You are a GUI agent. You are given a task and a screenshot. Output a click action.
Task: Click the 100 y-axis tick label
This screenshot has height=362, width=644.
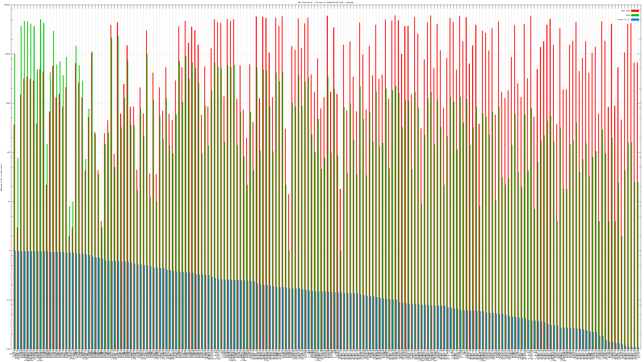pyautogui.click(x=9, y=152)
